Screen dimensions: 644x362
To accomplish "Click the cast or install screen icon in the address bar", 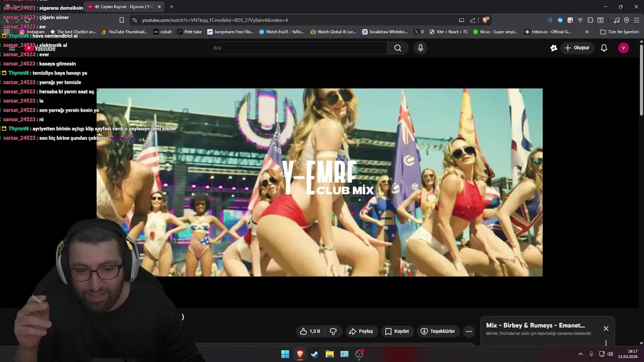I will 461,20.
